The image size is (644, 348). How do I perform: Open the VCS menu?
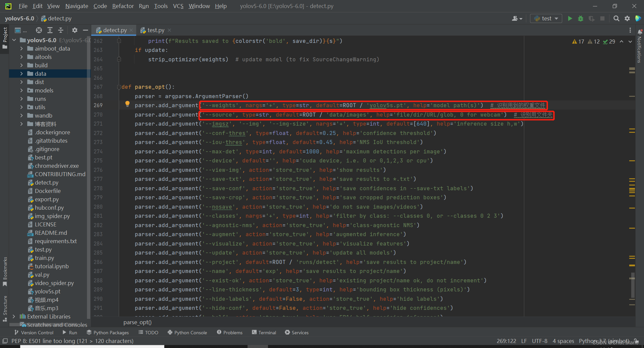[178, 6]
